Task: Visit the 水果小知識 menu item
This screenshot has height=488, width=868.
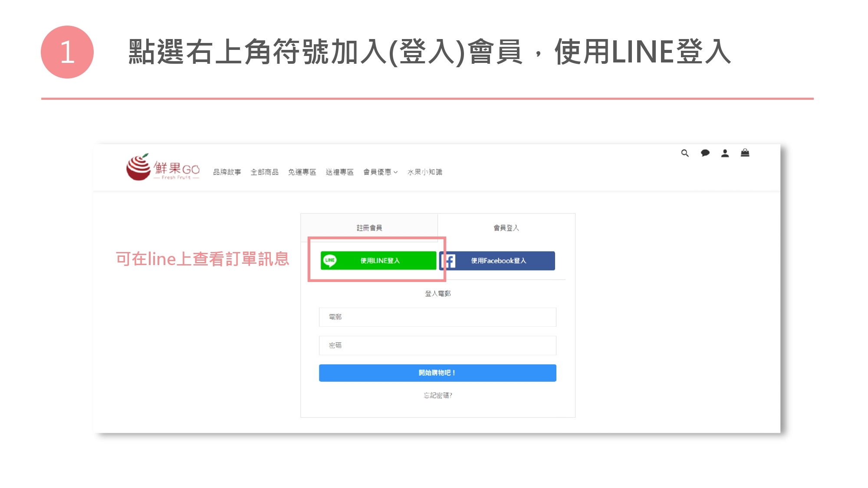Action: point(424,172)
